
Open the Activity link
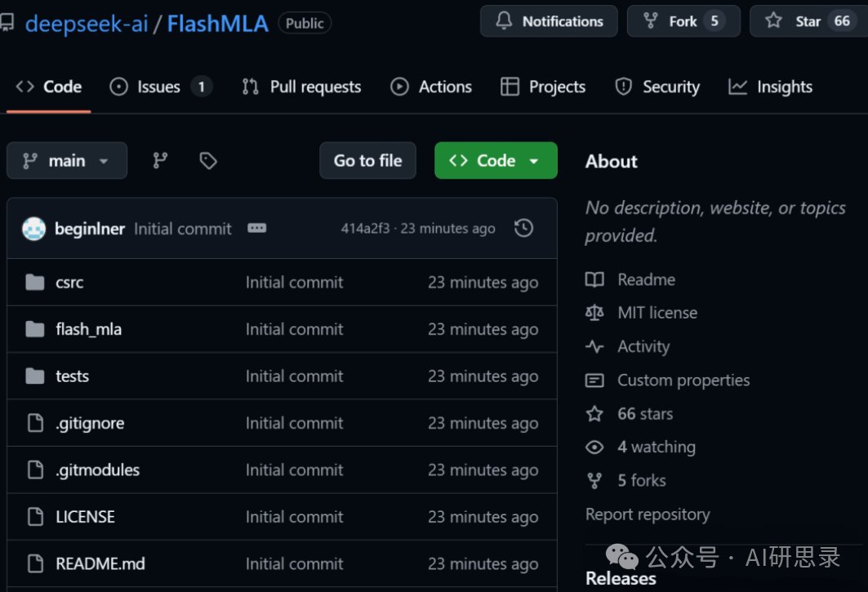tap(643, 347)
